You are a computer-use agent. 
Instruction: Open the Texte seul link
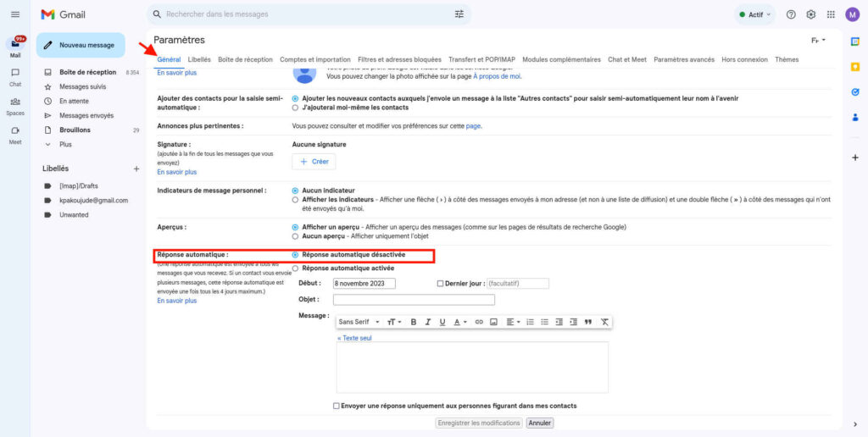[x=354, y=338]
